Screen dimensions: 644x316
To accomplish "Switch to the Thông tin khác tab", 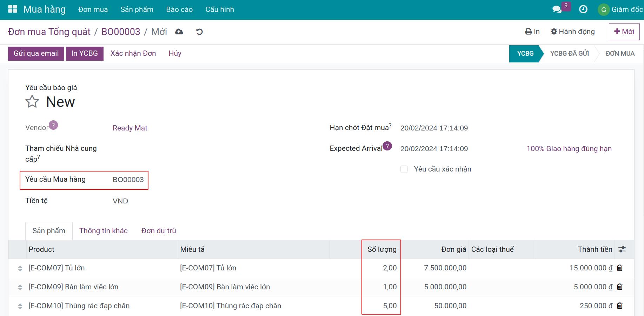I will (x=103, y=231).
